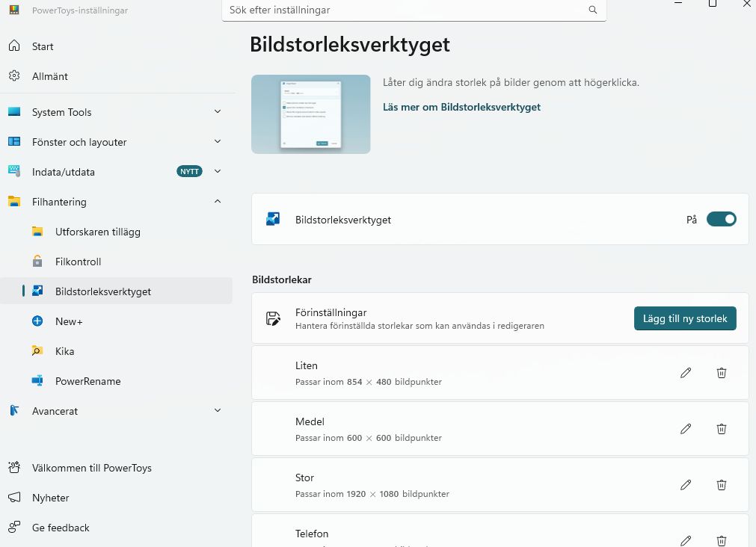Image resolution: width=756 pixels, height=547 pixels.
Task: Click the PowerRename icon
Action: click(x=37, y=380)
